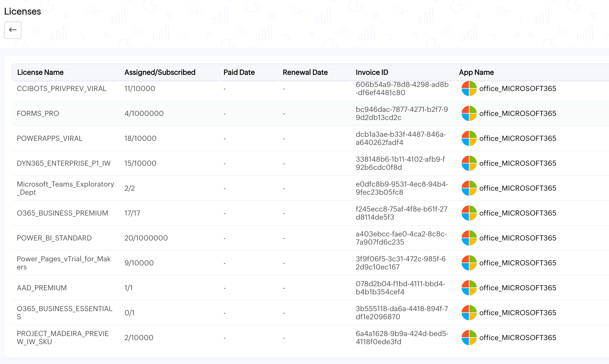Select the DYN365_ENTERPRISE_P1_IW license name

click(x=64, y=163)
